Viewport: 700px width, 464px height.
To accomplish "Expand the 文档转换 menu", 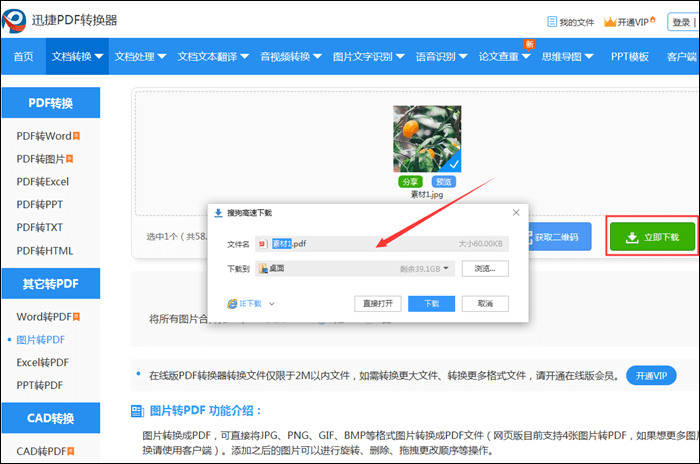I will point(77,56).
